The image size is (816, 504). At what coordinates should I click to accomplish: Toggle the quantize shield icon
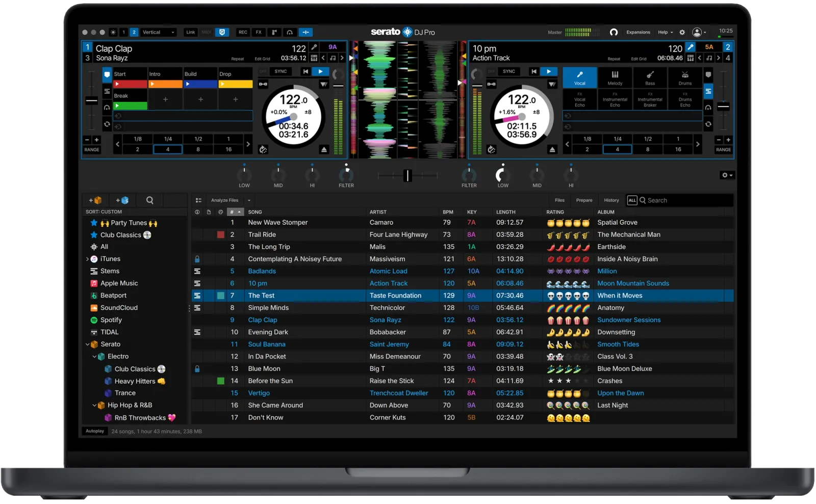tap(222, 32)
